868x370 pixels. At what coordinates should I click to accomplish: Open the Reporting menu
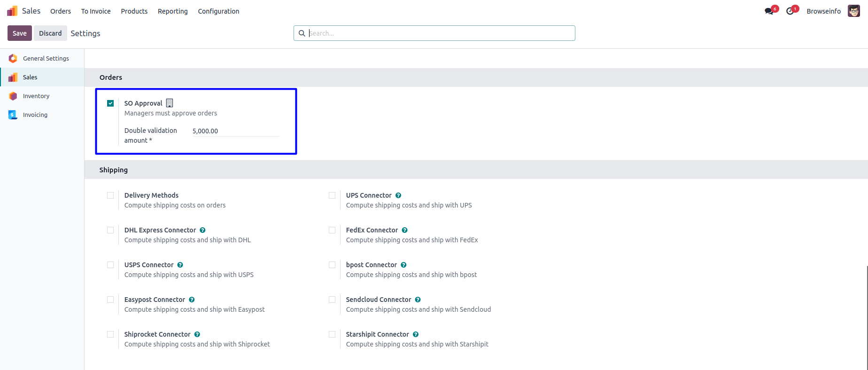[x=172, y=11]
